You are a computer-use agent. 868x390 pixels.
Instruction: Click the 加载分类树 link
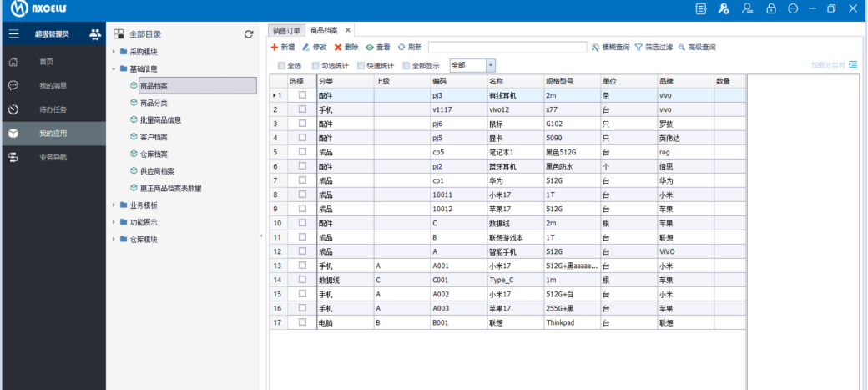(828, 65)
